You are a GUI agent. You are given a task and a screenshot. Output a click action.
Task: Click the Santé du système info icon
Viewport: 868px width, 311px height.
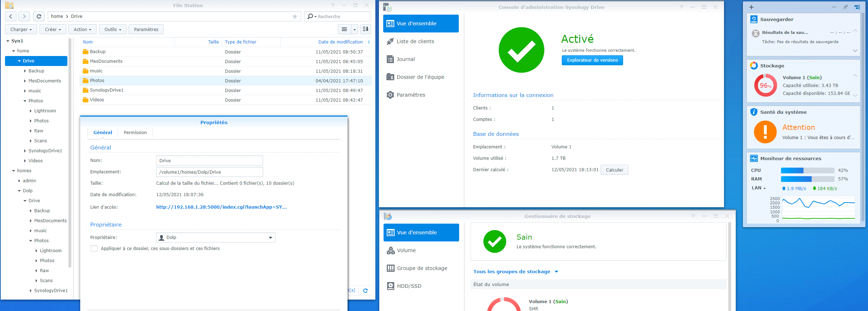pyautogui.click(x=754, y=112)
